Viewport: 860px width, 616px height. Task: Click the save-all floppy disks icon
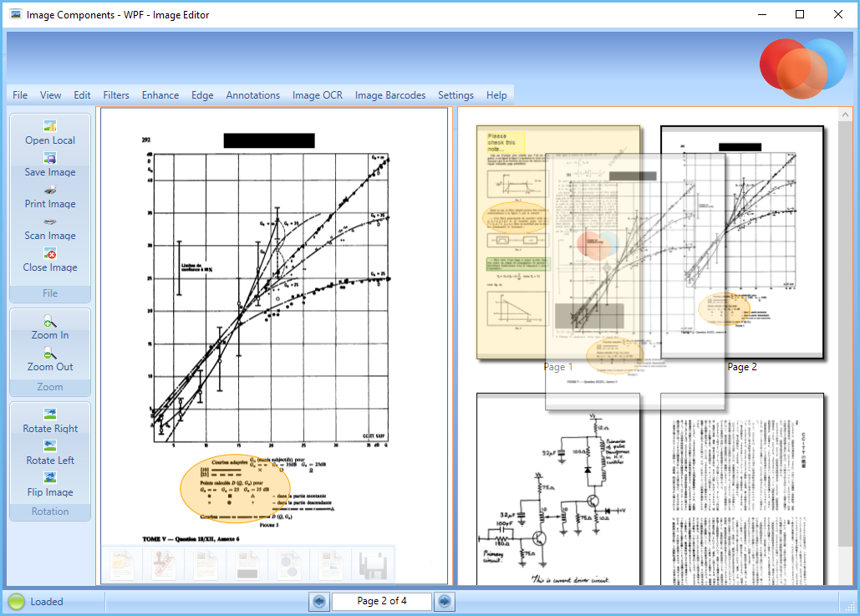click(373, 565)
